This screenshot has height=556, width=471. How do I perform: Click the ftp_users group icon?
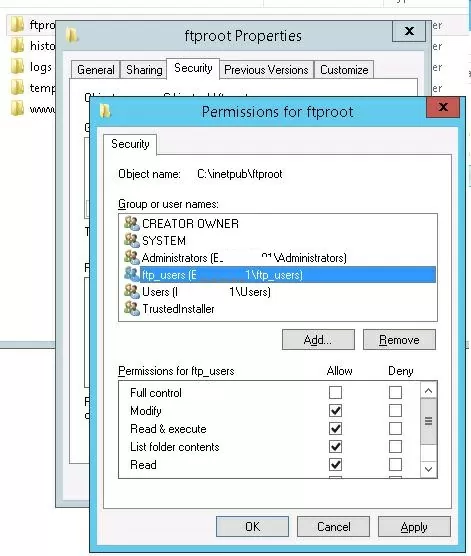(132, 274)
